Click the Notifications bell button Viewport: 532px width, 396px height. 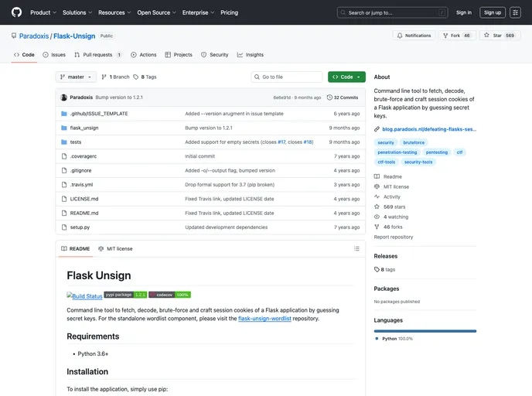coord(414,36)
